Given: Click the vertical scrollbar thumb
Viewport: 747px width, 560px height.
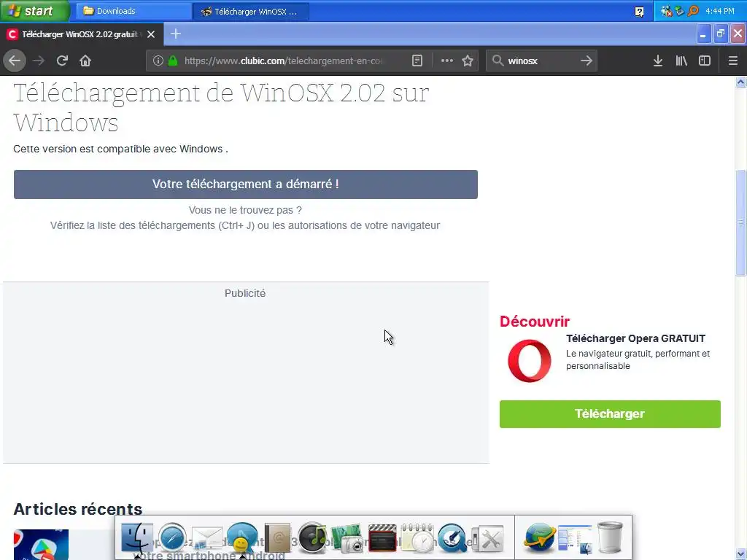Looking at the screenshot, I should [x=741, y=222].
